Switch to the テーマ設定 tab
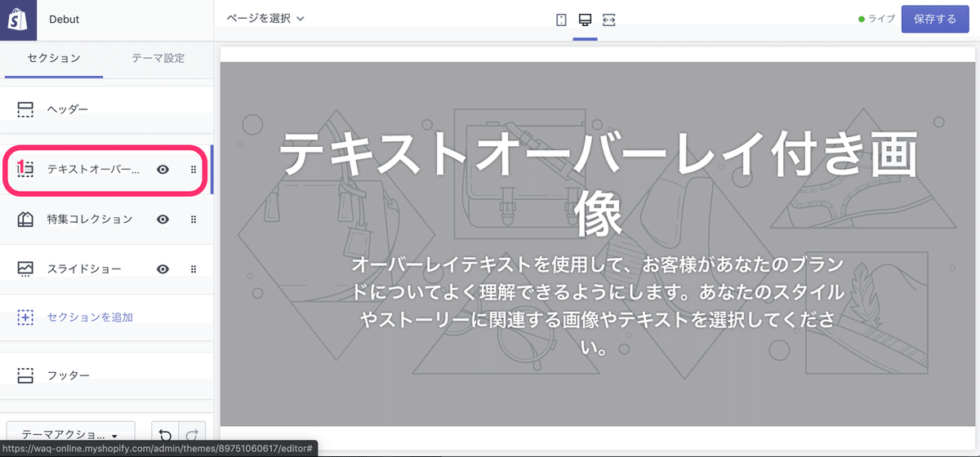 158,58
